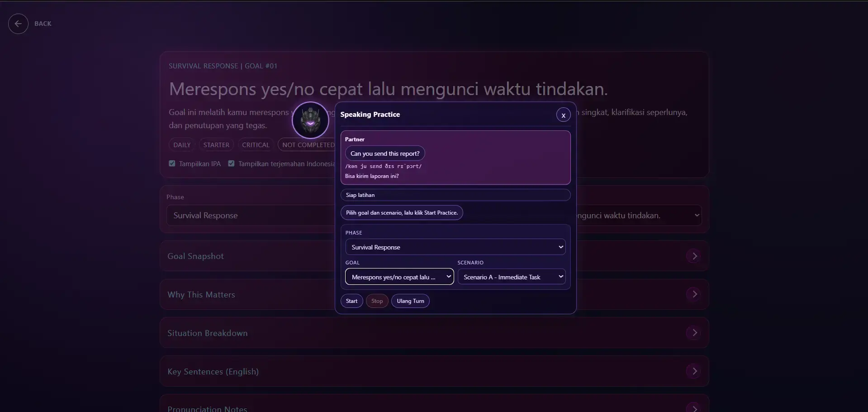Click 'Bisa kirim laporan ini?' translation
Screen dimensions: 868x412
point(372,176)
